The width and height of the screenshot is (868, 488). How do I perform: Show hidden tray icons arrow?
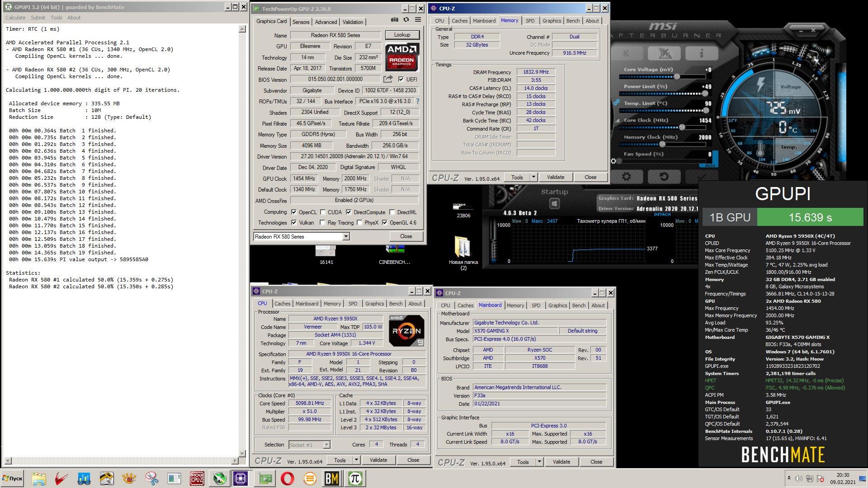(x=789, y=478)
